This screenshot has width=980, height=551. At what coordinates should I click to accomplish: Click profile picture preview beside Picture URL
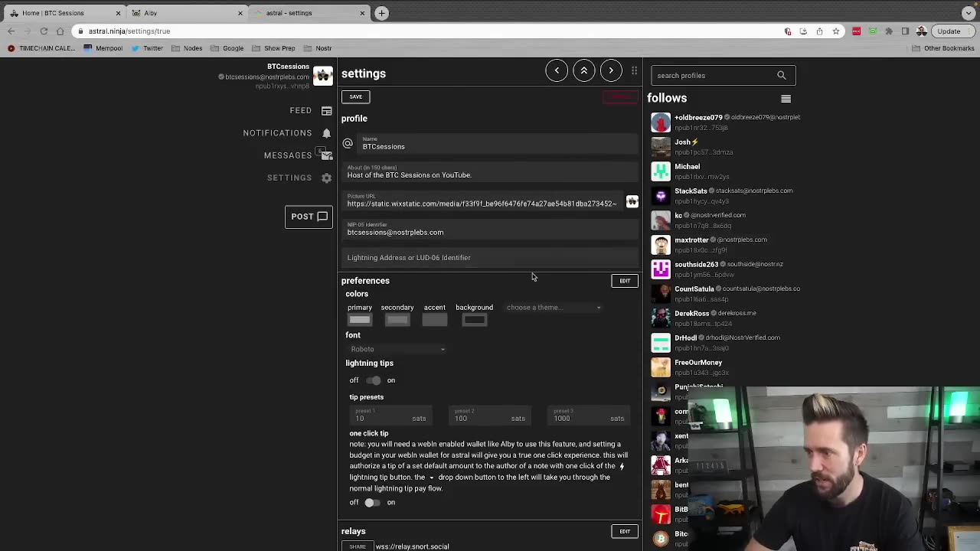click(632, 202)
